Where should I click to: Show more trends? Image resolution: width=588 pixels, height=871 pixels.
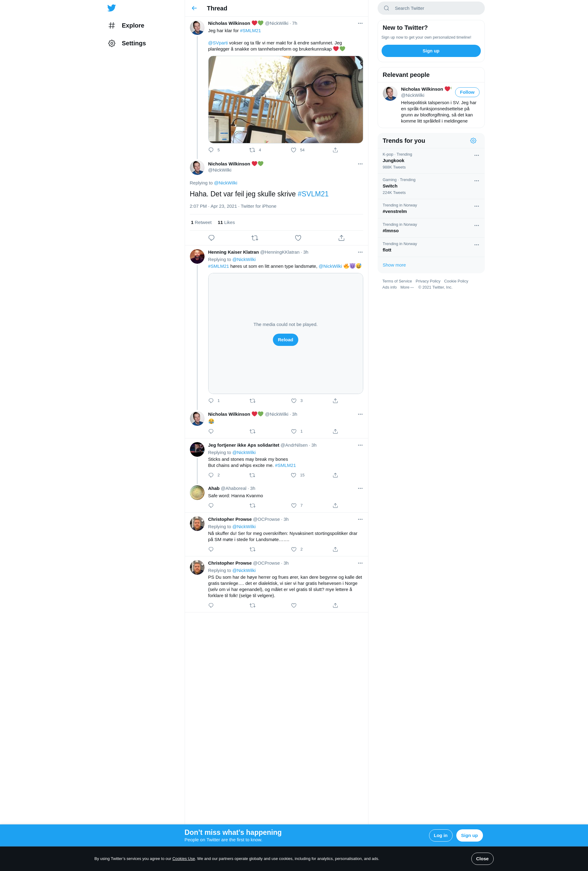click(x=394, y=265)
